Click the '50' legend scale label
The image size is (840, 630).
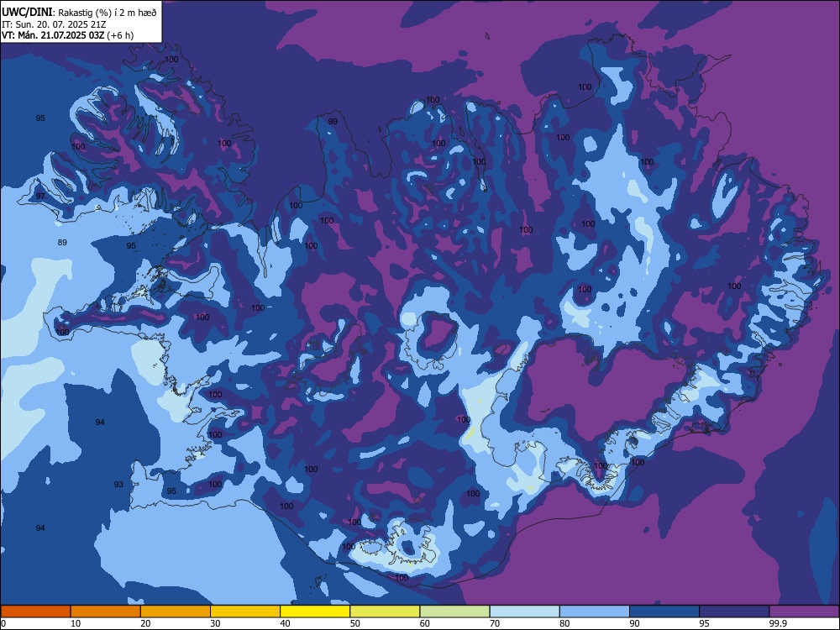click(355, 623)
